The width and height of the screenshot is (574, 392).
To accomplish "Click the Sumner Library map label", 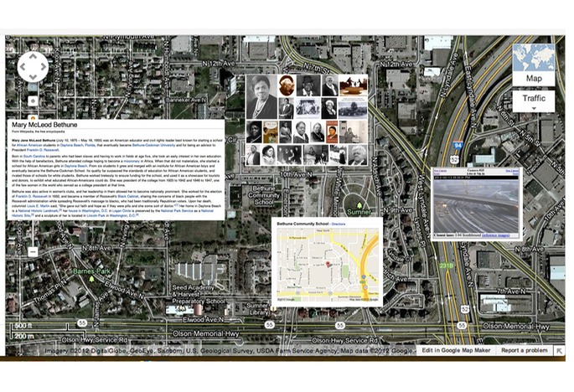I will tap(258, 309).
